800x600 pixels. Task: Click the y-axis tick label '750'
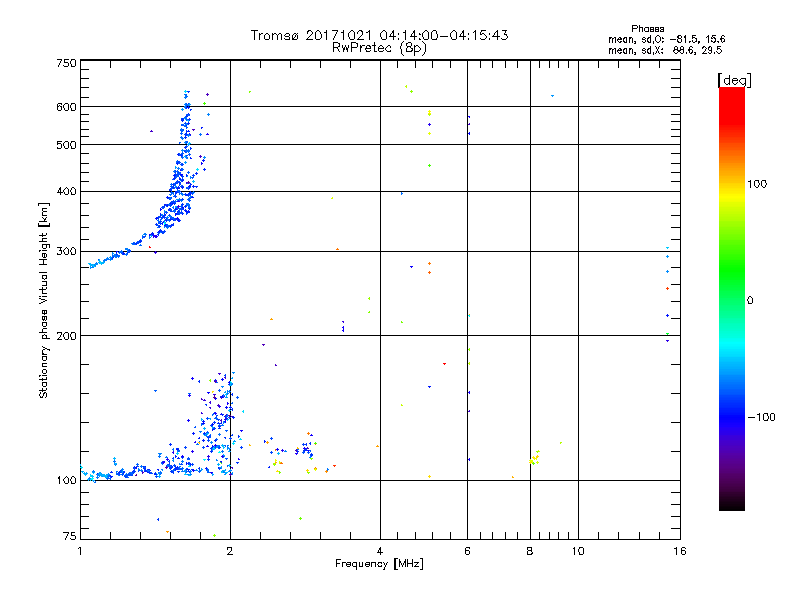[67, 63]
